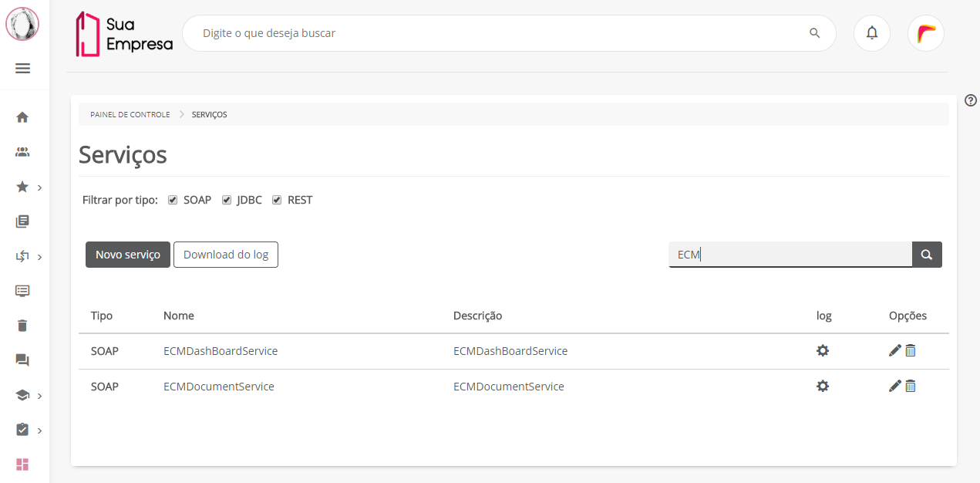The height and width of the screenshot is (483, 980).
Task: Click the services search magnifier button
Action: pos(927,255)
